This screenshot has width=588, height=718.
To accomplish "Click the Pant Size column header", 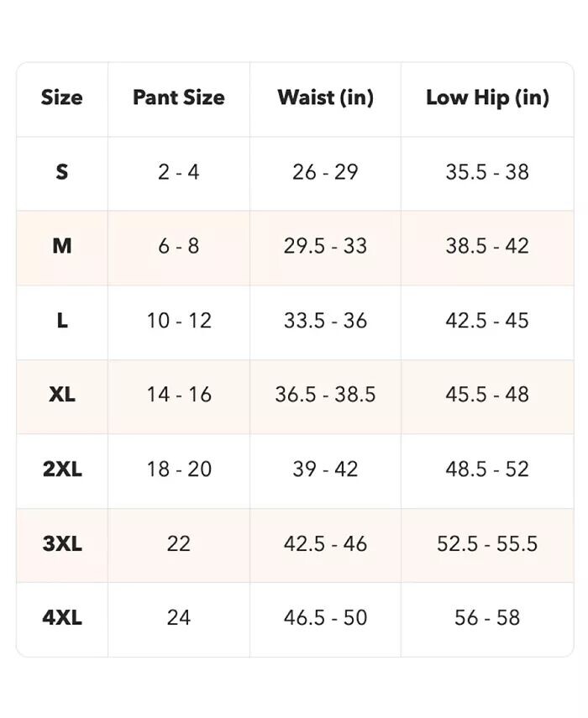I will tap(179, 97).
